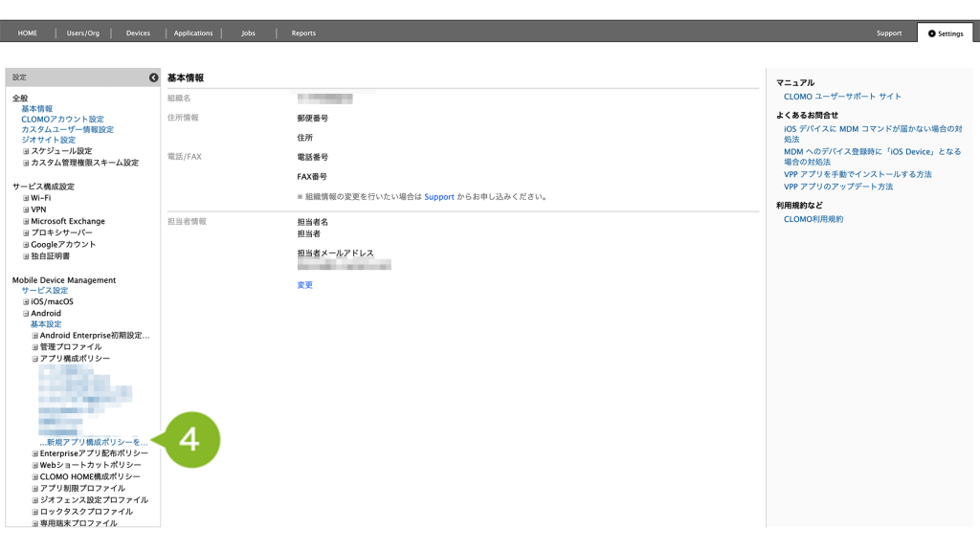Open the Settings tab with gear icon

pyautogui.click(x=945, y=33)
